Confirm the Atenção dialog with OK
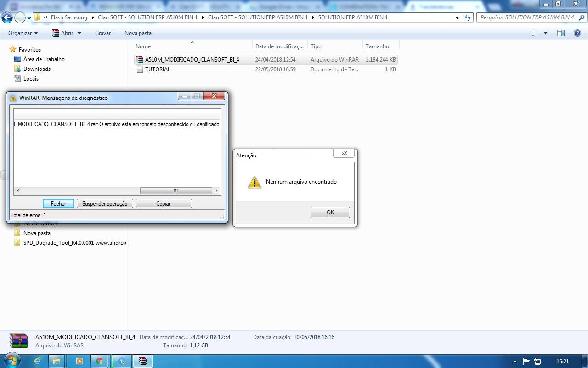 pyautogui.click(x=330, y=213)
